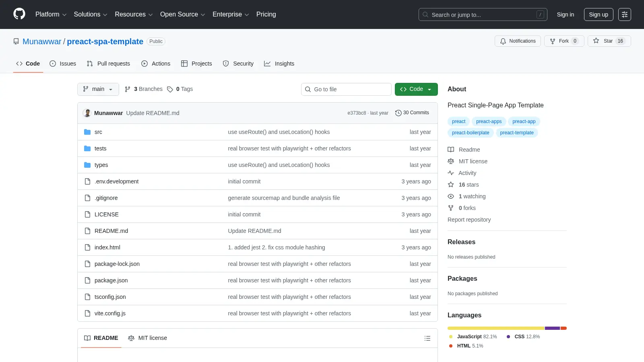The width and height of the screenshot is (644, 362).
Task: Click the repository icon before Munawwar
Action: 16,41
